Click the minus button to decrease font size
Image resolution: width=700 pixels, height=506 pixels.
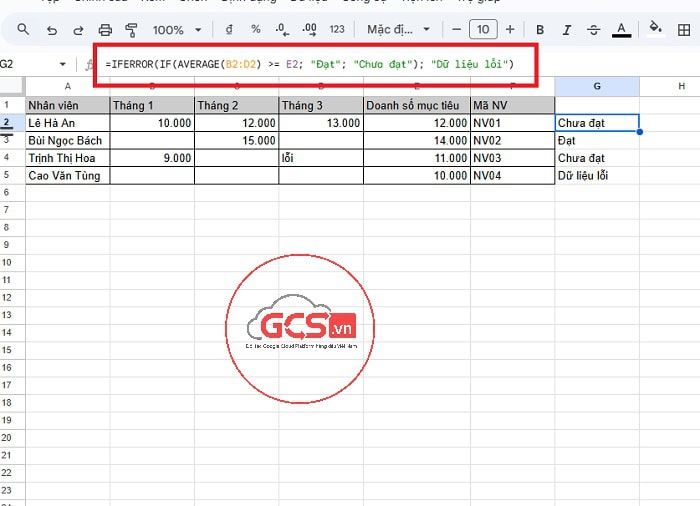pos(457,30)
